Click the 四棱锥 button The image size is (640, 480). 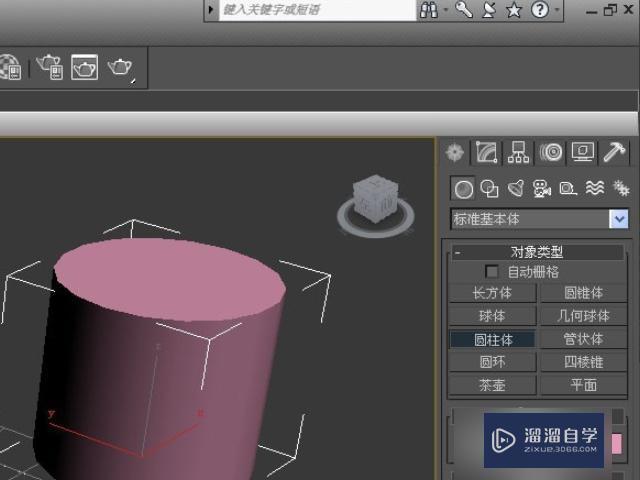584,362
